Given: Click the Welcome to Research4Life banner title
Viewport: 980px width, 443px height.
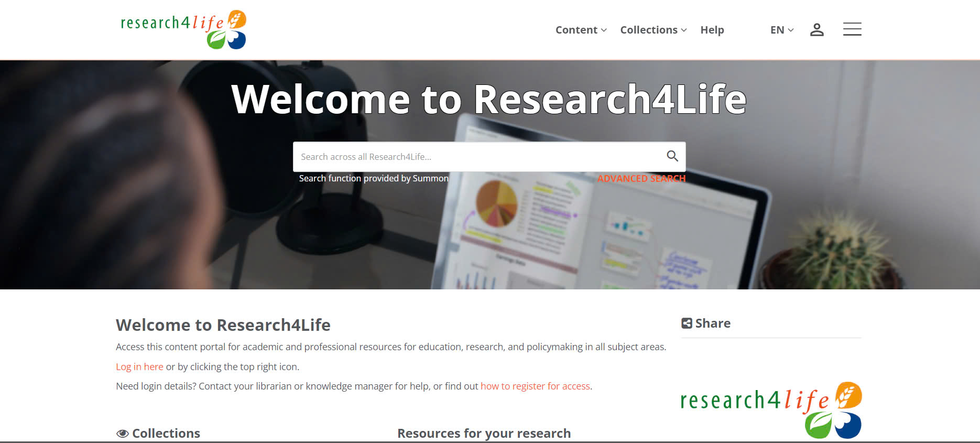Looking at the screenshot, I should tap(489, 99).
